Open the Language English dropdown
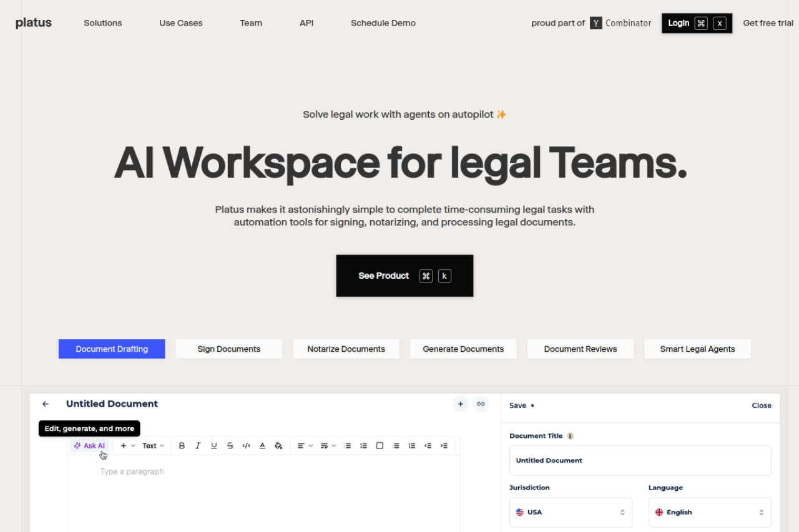 (x=710, y=512)
